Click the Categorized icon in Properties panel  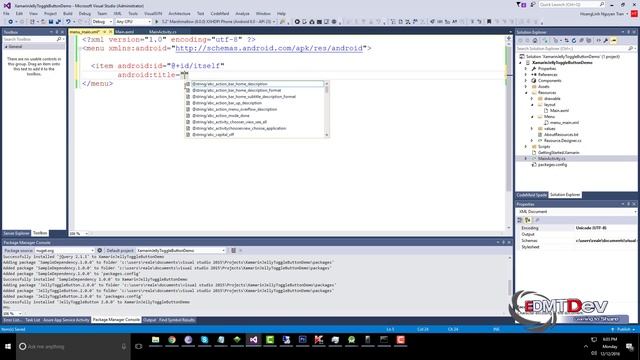click(x=520, y=220)
